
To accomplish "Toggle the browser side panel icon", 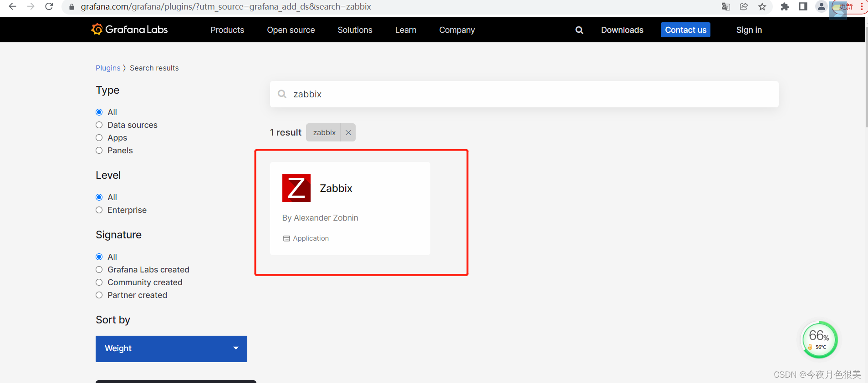I will (x=803, y=6).
